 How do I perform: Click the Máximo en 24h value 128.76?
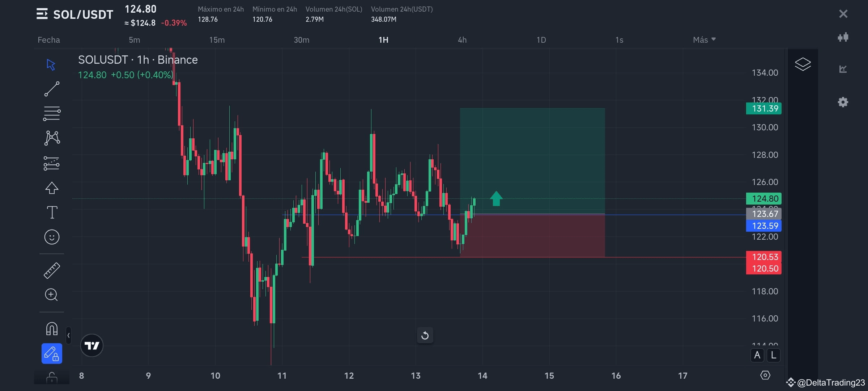[x=208, y=20]
